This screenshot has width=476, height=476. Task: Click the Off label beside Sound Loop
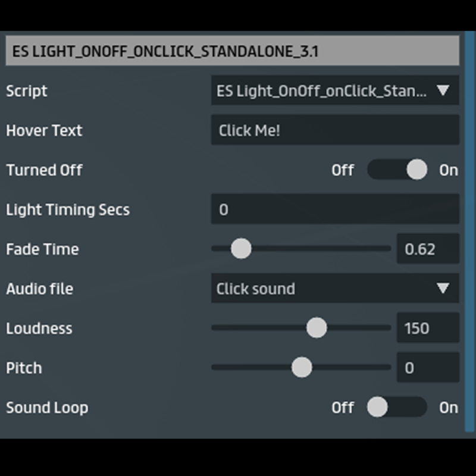[x=343, y=408]
